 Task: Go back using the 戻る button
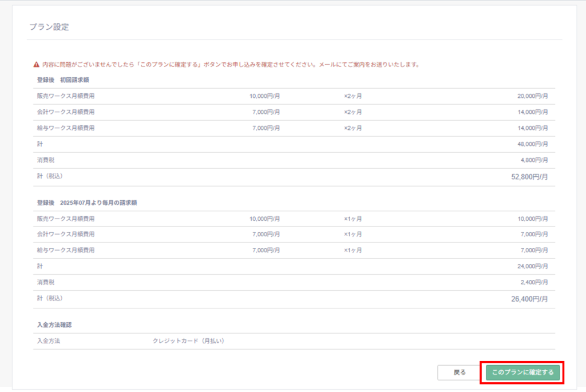pos(460,372)
